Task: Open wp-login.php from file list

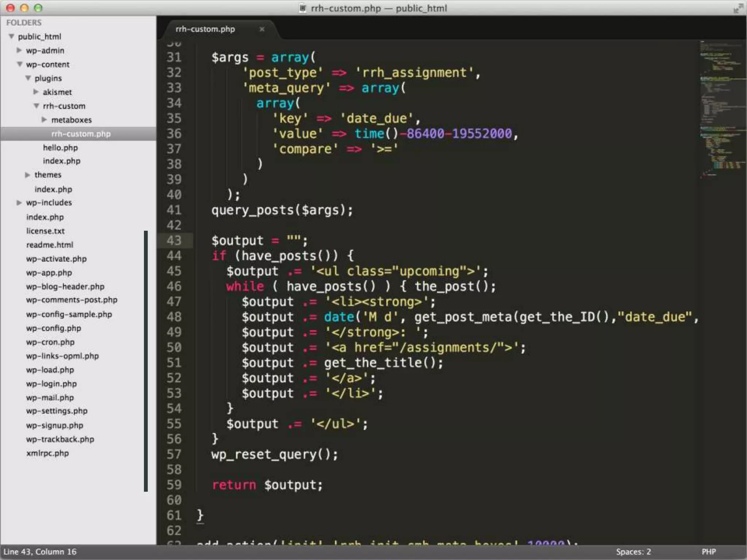Action: click(x=51, y=384)
